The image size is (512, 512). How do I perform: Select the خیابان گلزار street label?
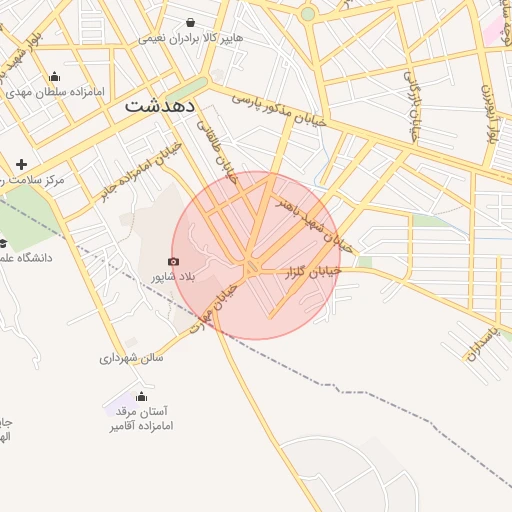pos(313,273)
